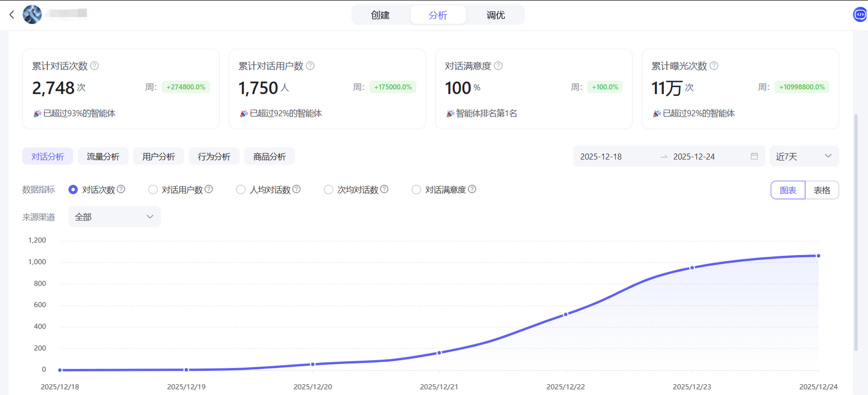Image resolution: width=868 pixels, height=395 pixels.
Task: Click the +274800.0% weekly badge
Action: 186,87
